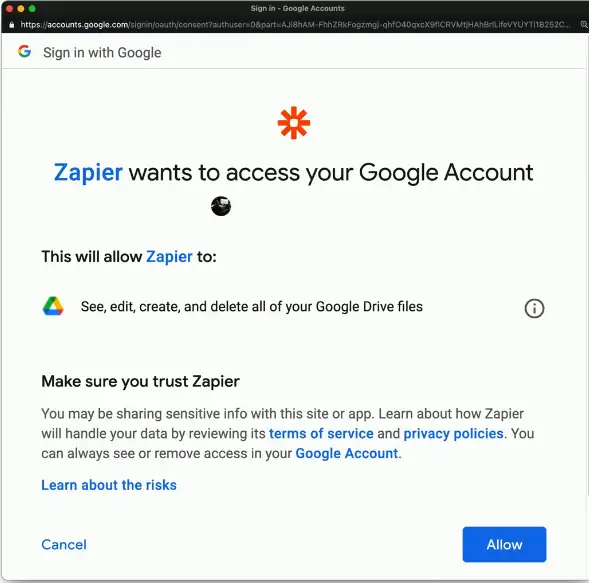Click the account profile avatar
The width and height of the screenshot is (589, 583).
(x=221, y=206)
